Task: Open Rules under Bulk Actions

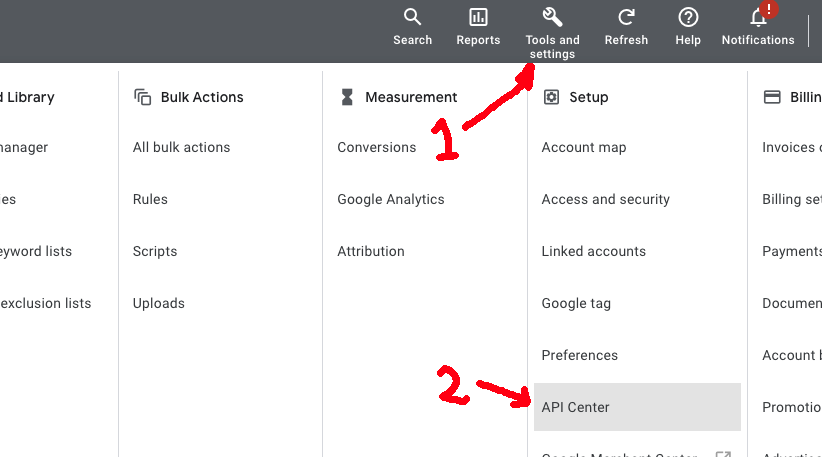Action: (150, 199)
